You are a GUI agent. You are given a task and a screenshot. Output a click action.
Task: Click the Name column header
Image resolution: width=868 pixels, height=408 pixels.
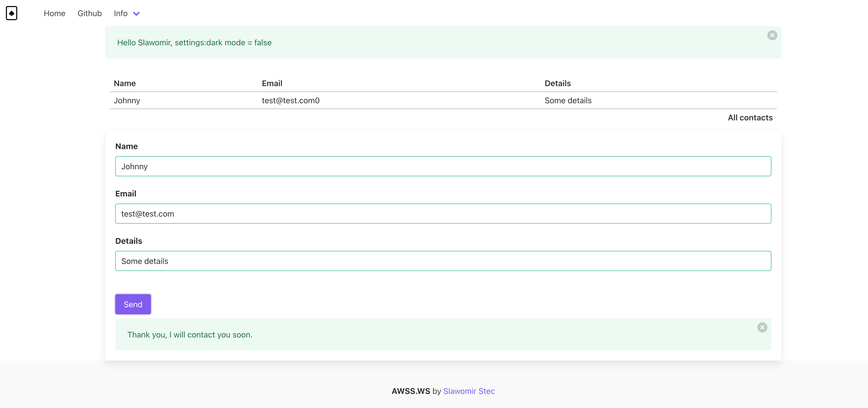pos(125,83)
